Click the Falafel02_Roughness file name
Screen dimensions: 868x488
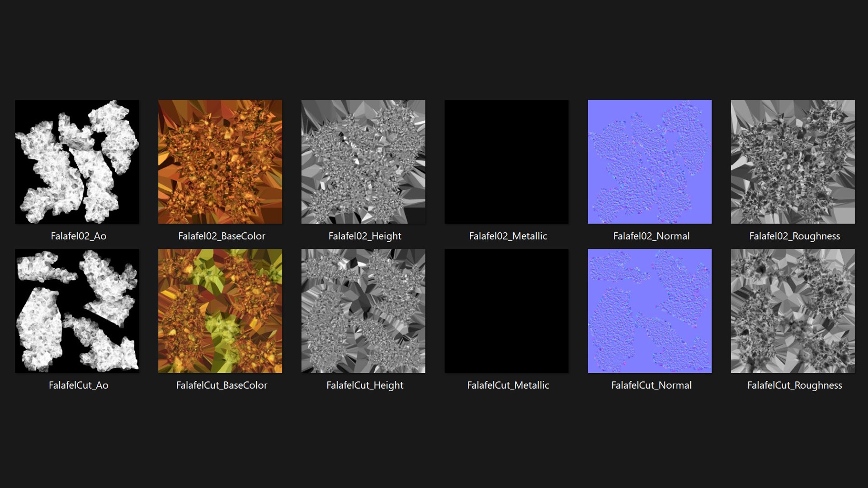click(x=795, y=236)
